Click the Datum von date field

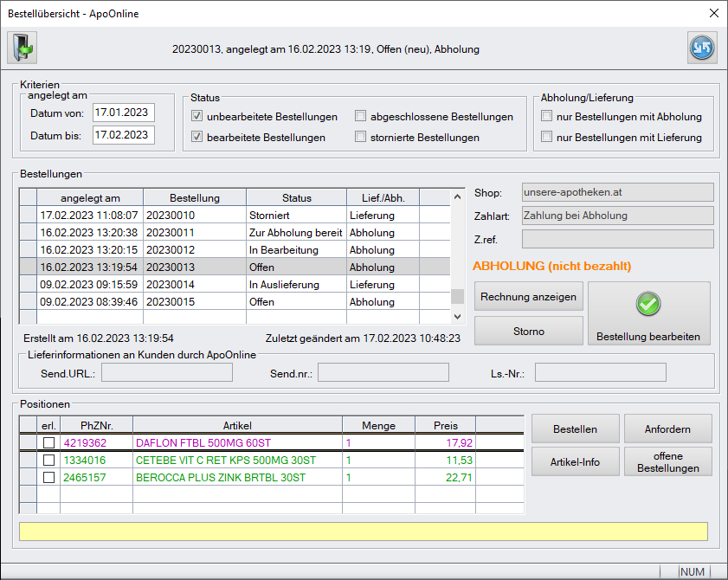(123, 113)
